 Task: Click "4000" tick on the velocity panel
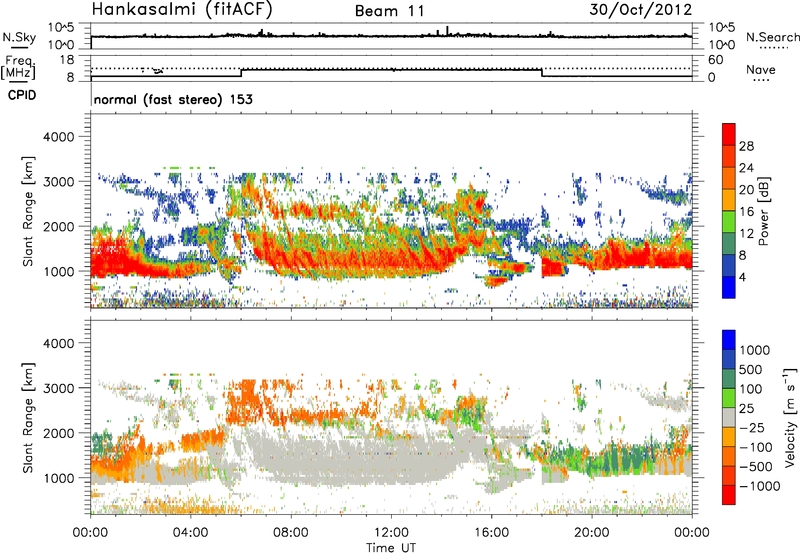pyautogui.click(x=59, y=343)
